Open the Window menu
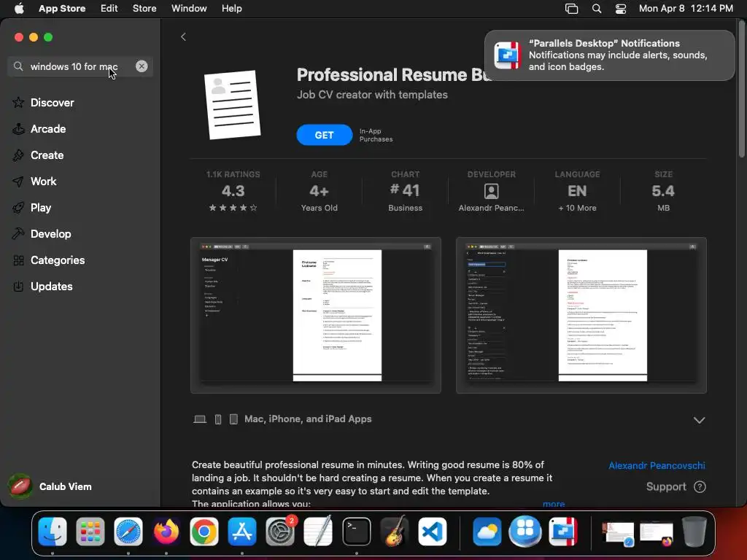The width and height of the screenshot is (747, 560). (189, 8)
